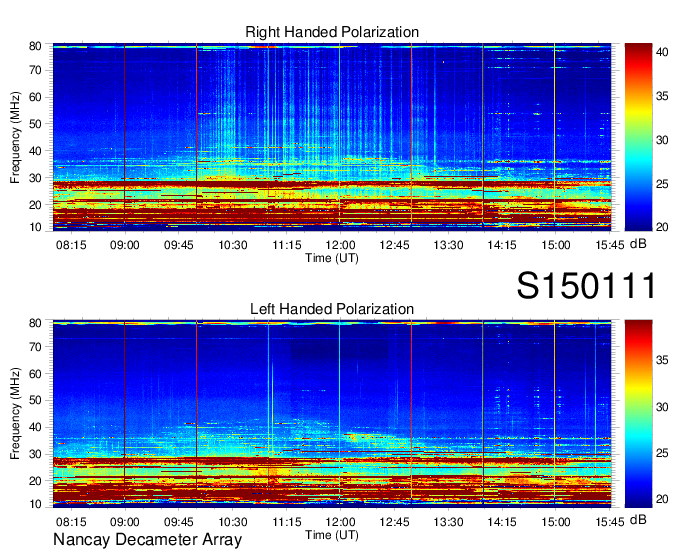Click the S150111 observation label

pyautogui.click(x=586, y=286)
